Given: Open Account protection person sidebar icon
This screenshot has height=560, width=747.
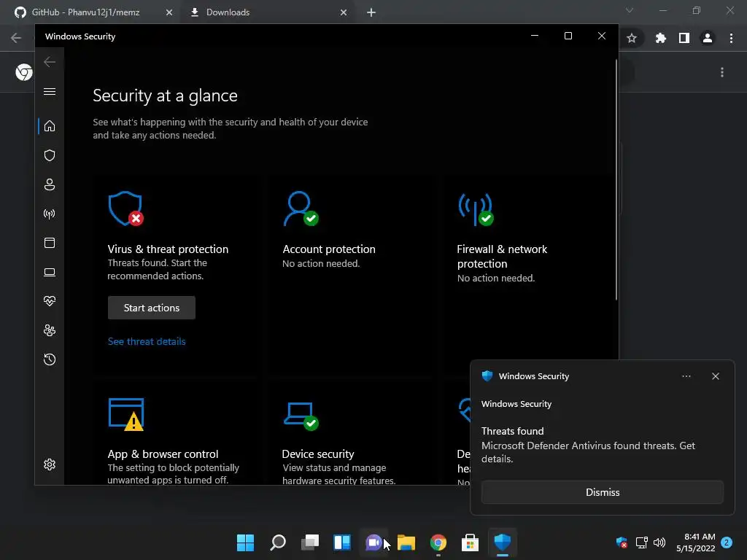Looking at the screenshot, I should click(x=50, y=184).
